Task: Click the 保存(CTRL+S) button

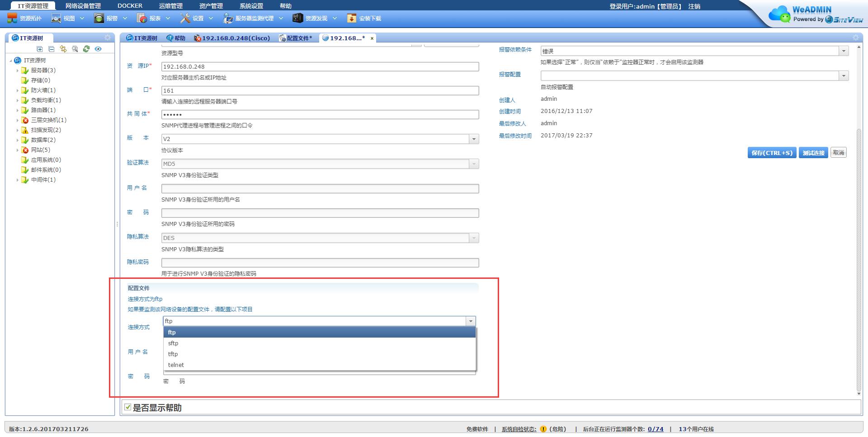Action: point(772,153)
